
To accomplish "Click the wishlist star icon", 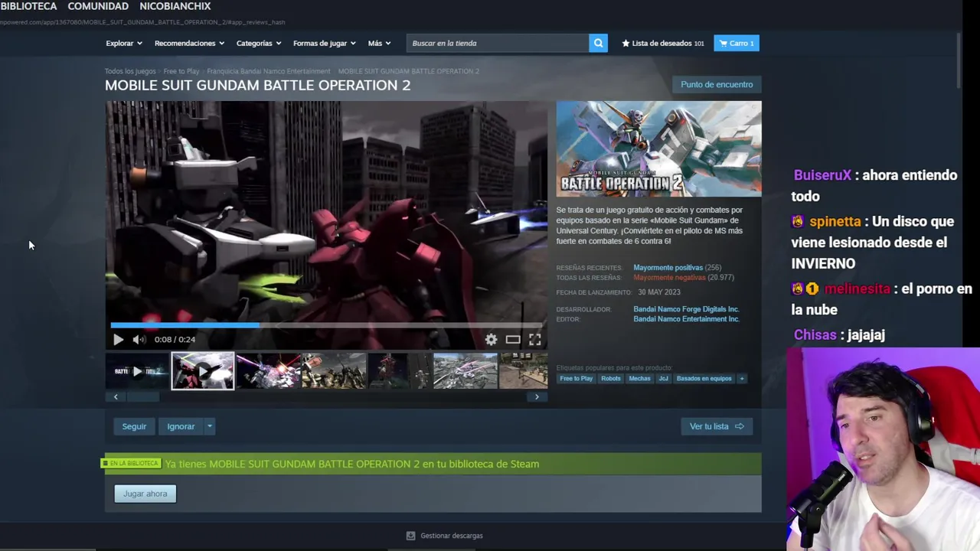I will pos(626,43).
